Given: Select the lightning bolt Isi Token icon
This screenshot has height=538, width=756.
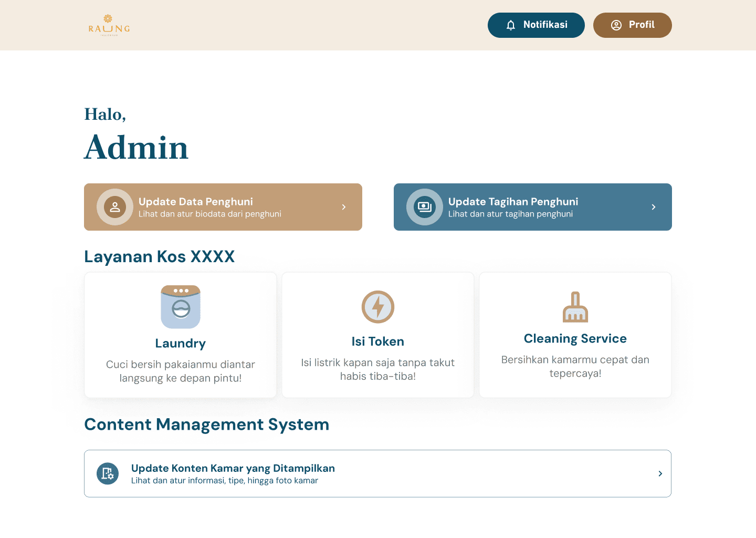Looking at the screenshot, I should pos(378,307).
